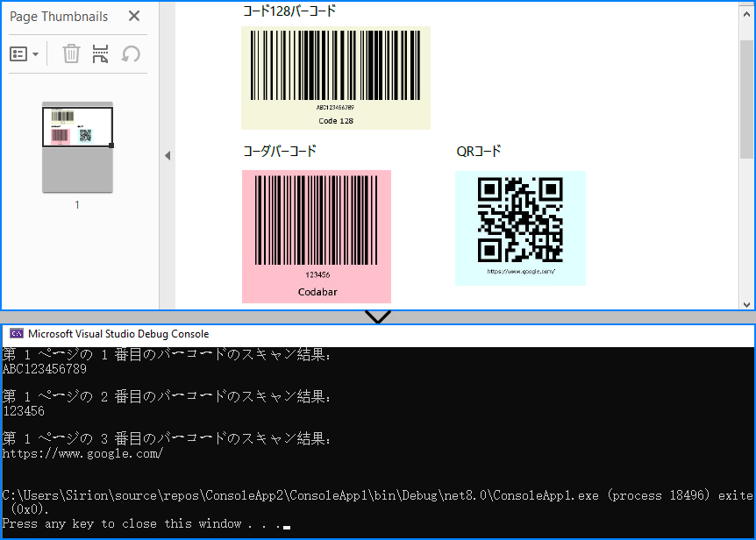Open the thumbnails options menu icon
Viewport: 756px width, 540px height.
tap(24, 54)
